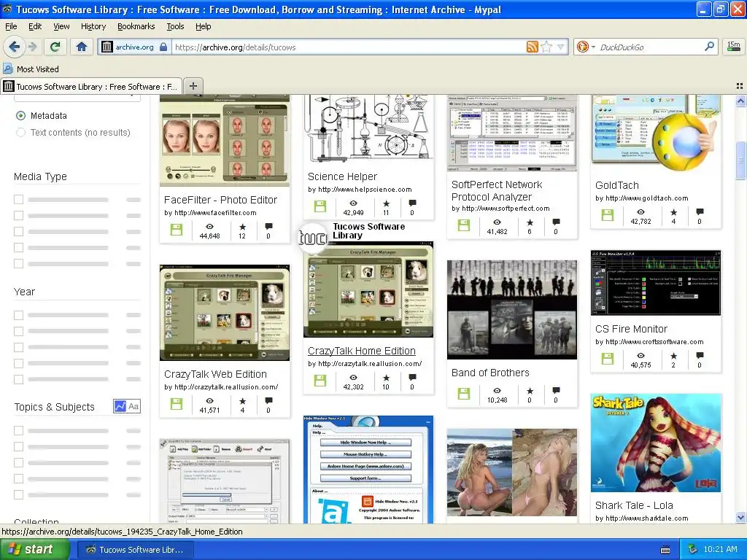Viewport: 747px width, 560px height.
Task: Select the Metadata radio button
Action: pyautogui.click(x=21, y=116)
